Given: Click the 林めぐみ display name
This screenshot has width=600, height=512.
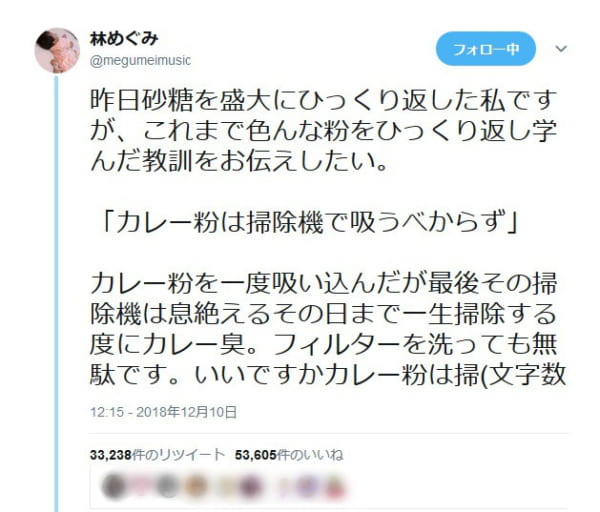Looking at the screenshot, I should [124, 38].
